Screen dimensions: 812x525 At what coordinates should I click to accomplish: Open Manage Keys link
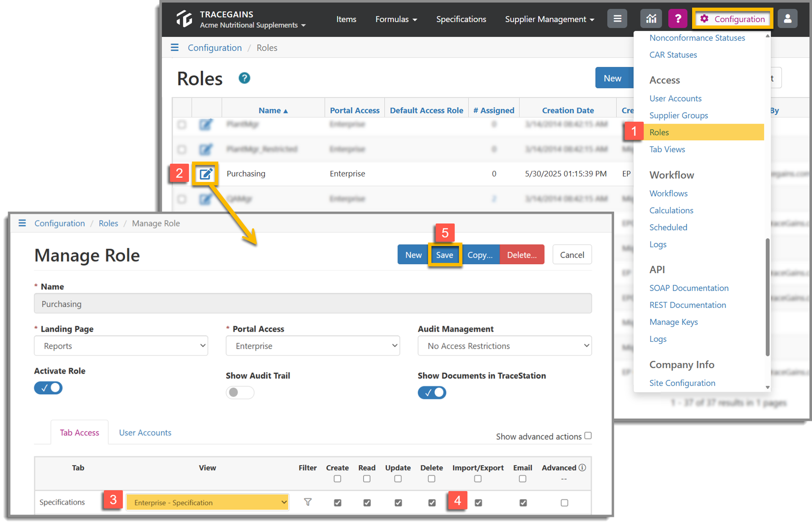click(x=673, y=322)
